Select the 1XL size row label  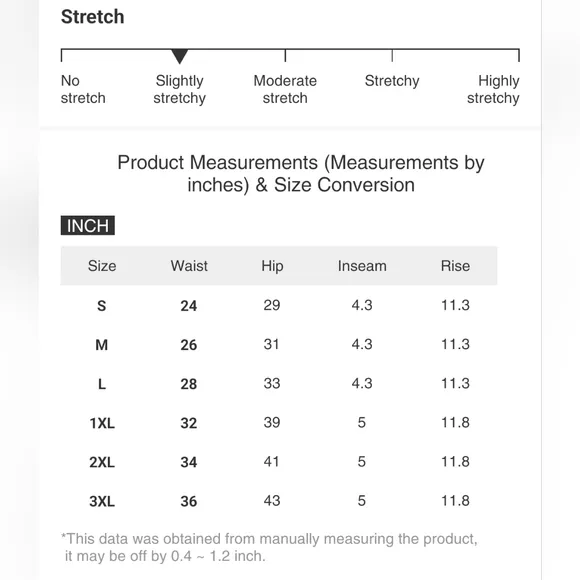102,423
